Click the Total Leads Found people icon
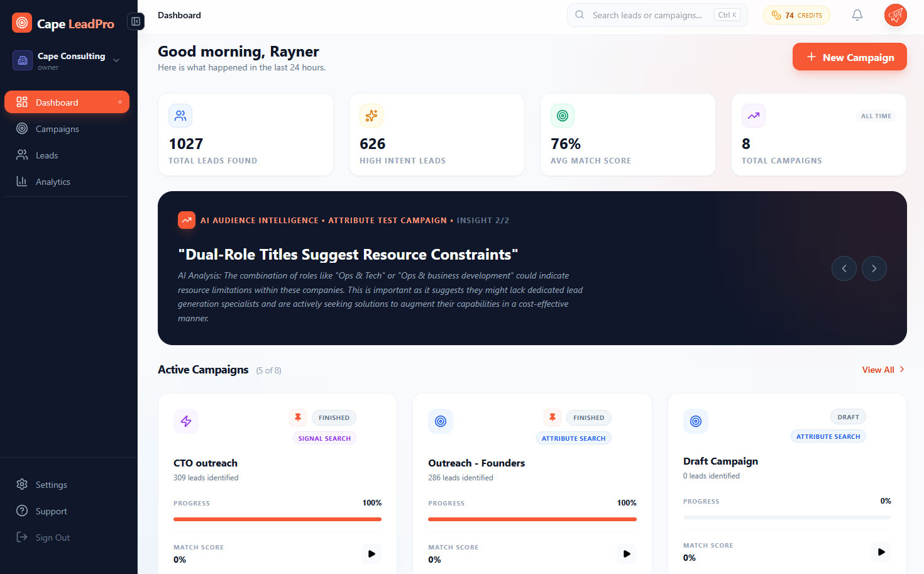The width and height of the screenshot is (924, 574). click(x=180, y=116)
